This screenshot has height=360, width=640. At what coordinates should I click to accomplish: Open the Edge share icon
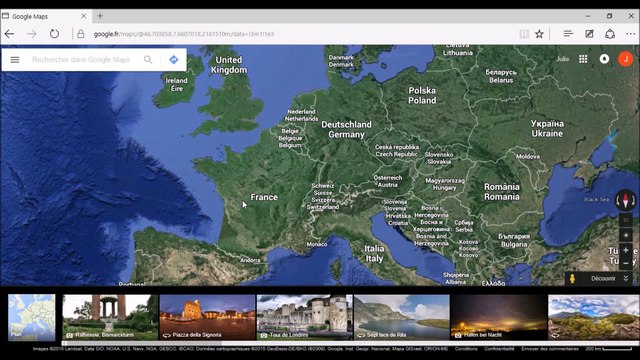(610, 34)
